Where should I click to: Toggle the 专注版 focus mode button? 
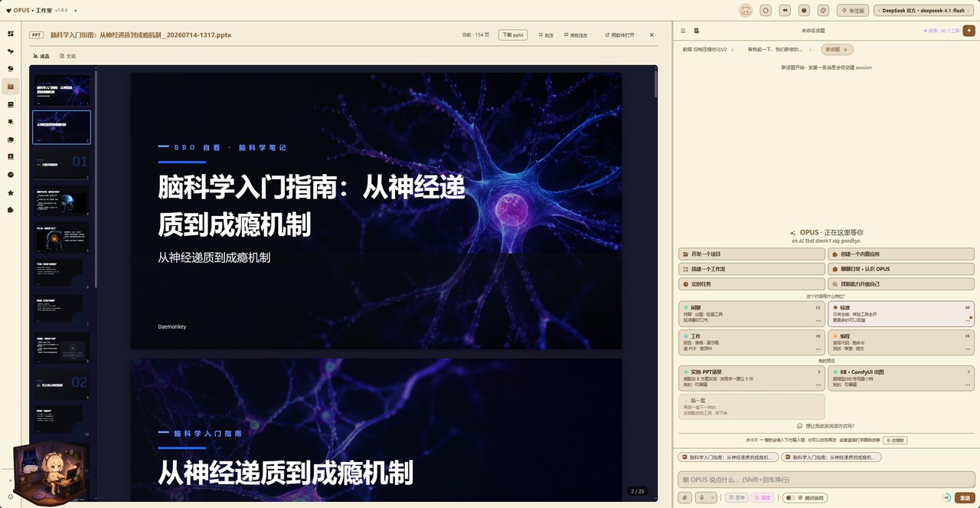click(853, 10)
